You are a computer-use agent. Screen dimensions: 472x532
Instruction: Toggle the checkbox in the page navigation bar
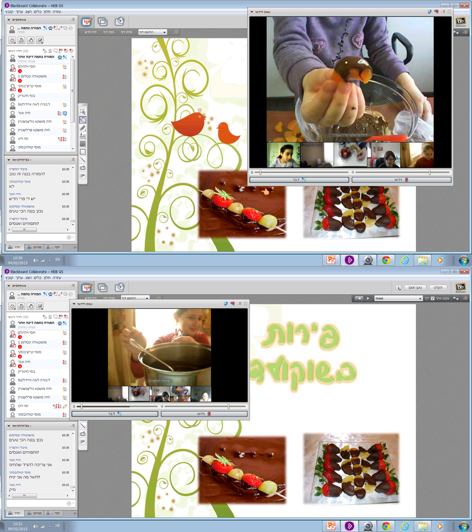coord(432,298)
